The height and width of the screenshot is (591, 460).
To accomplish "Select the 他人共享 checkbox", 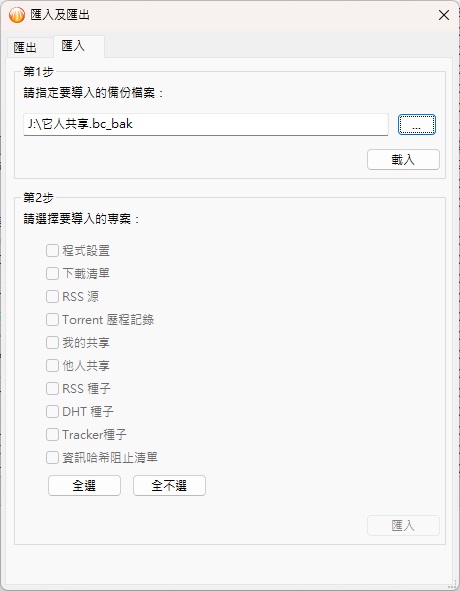I will (52, 366).
